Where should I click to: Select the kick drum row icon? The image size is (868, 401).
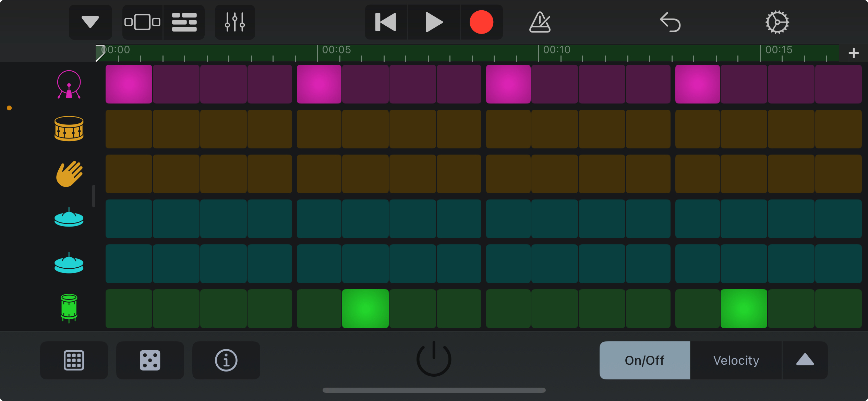[x=69, y=84]
